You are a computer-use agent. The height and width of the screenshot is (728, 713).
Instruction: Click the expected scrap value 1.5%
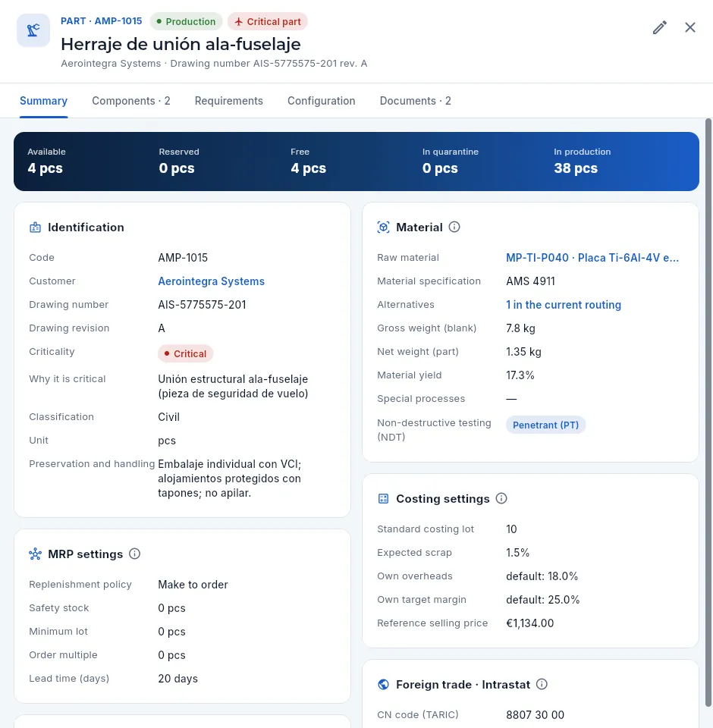(x=518, y=553)
